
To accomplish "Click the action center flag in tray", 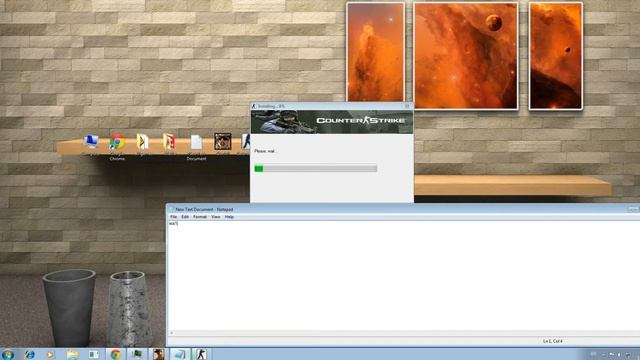I will [x=611, y=355].
